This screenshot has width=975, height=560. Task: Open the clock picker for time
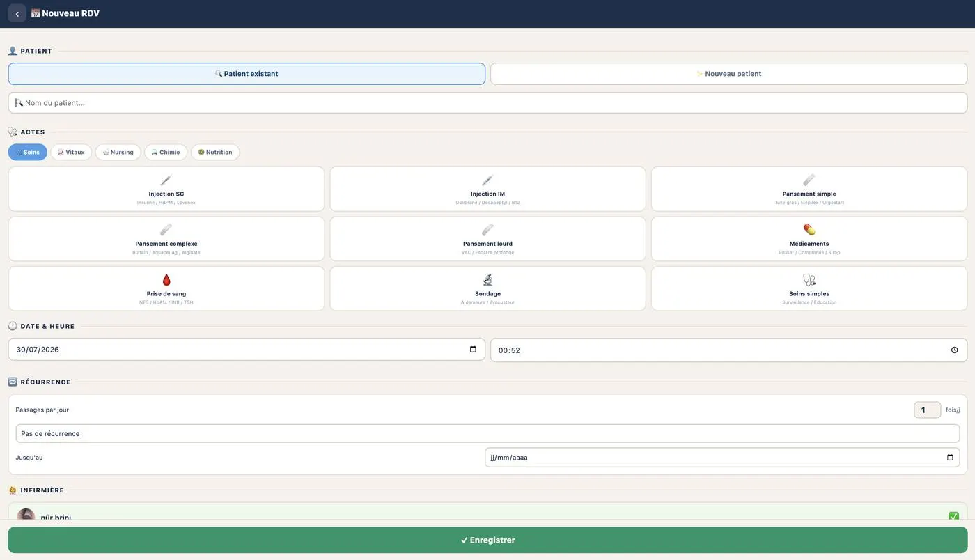pyautogui.click(x=954, y=350)
